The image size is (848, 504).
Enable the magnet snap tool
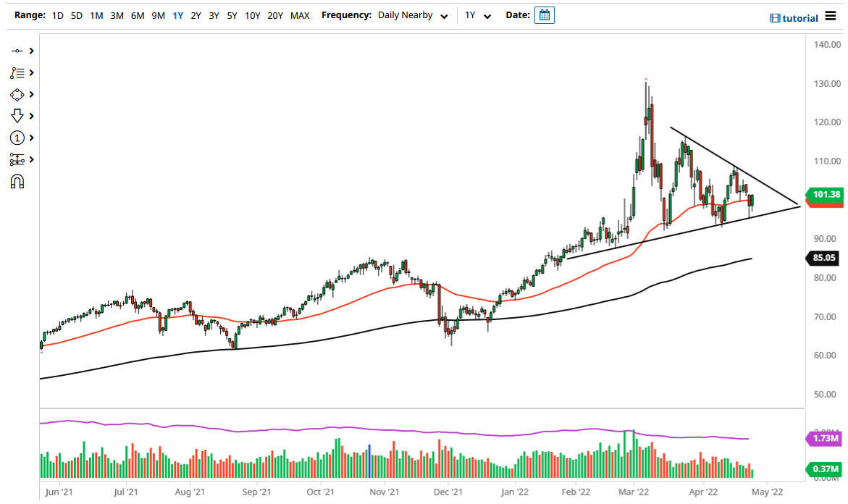(x=18, y=181)
